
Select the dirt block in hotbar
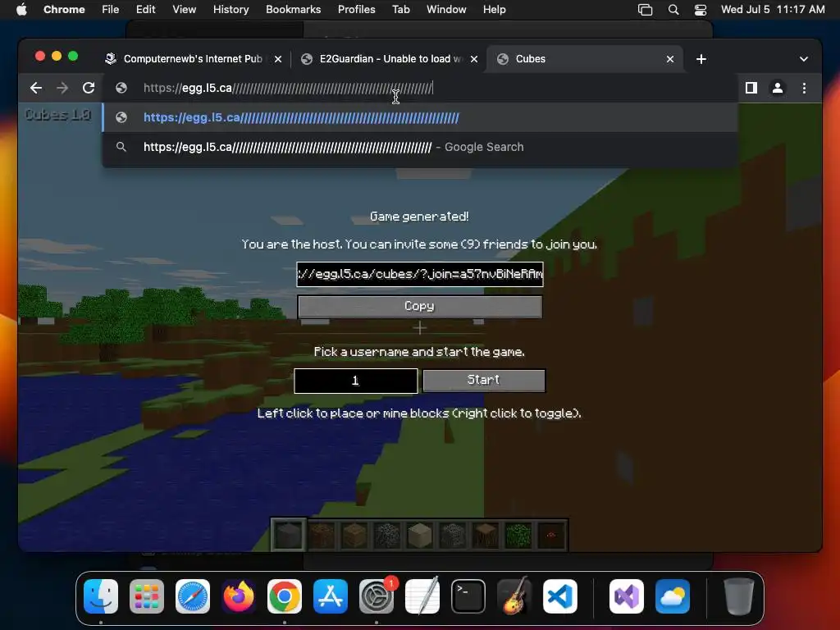tap(322, 535)
